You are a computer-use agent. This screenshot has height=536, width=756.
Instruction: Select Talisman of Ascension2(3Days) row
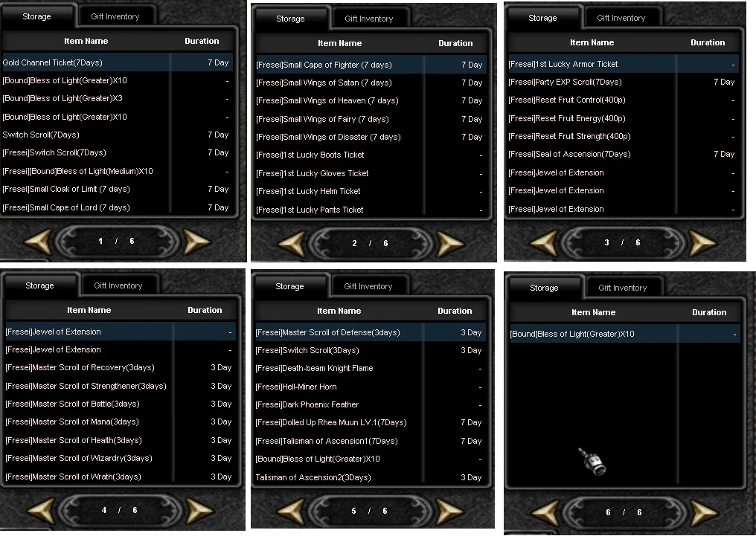tap(371, 478)
